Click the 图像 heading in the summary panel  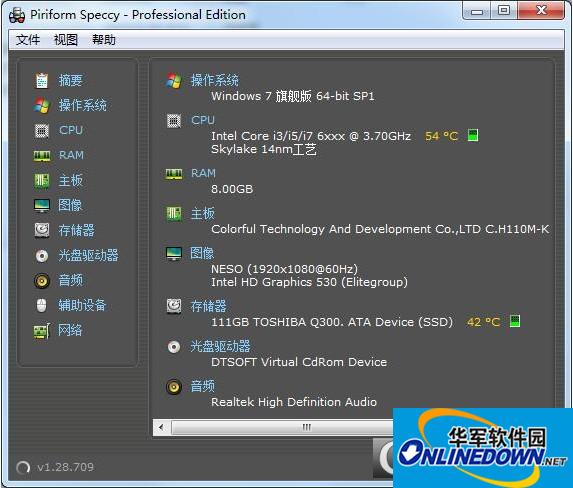[x=202, y=253]
